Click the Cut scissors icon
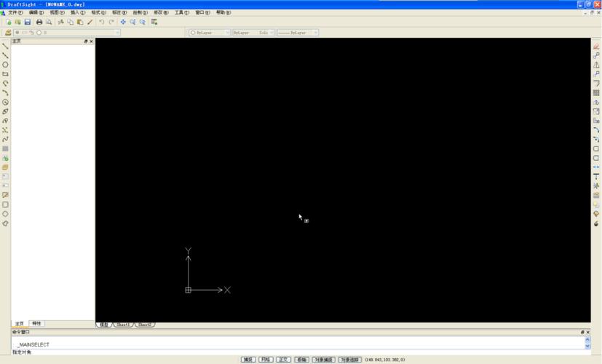The image size is (602, 364). 60,23
